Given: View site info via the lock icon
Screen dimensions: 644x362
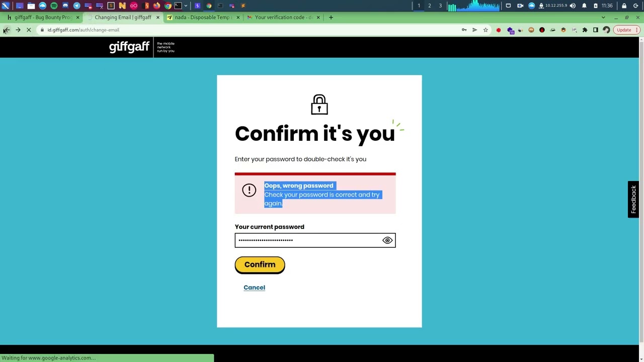Looking at the screenshot, I should tap(42, 30).
